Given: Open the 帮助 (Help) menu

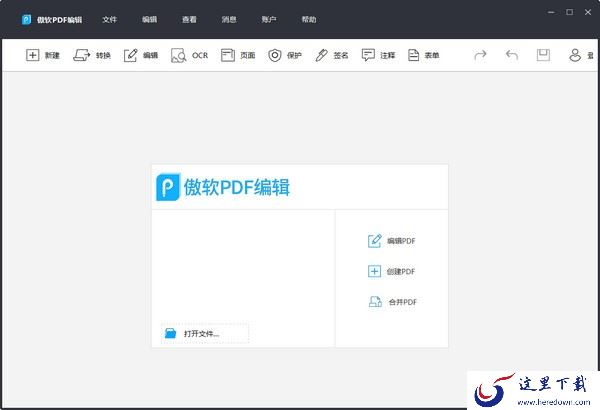Looking at the screenshot, I should pyautogui.click(x=309, y=20).
